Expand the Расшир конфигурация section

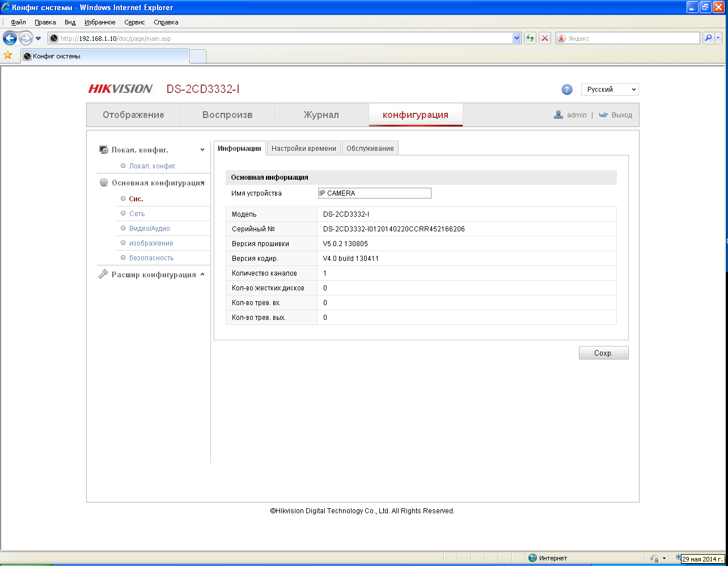click(202, 274)
